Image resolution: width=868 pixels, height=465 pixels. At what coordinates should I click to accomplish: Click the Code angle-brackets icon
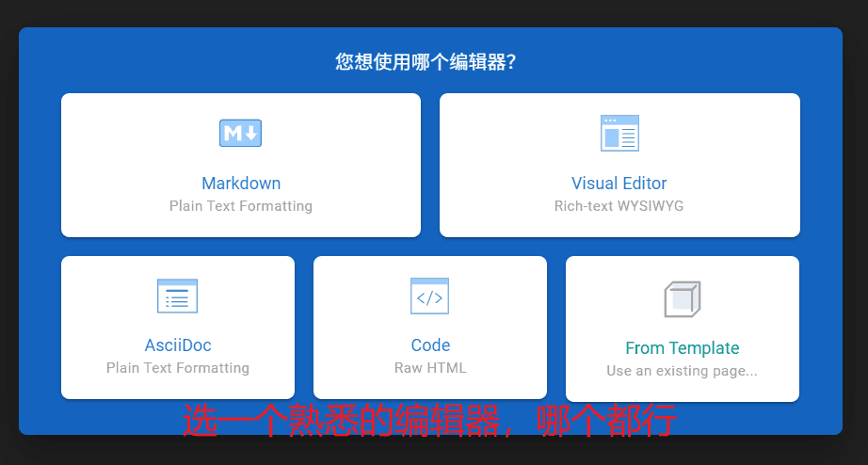429,297
